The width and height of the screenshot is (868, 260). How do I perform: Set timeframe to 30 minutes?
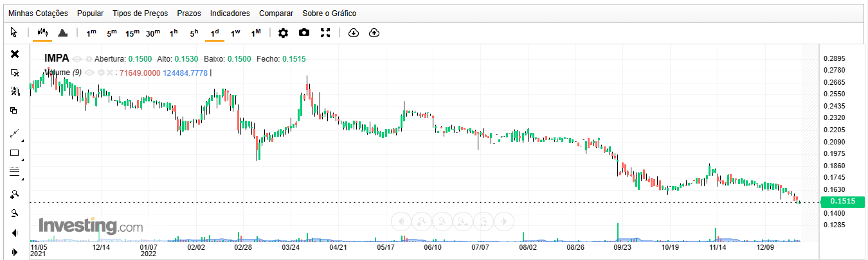point(153,32)
